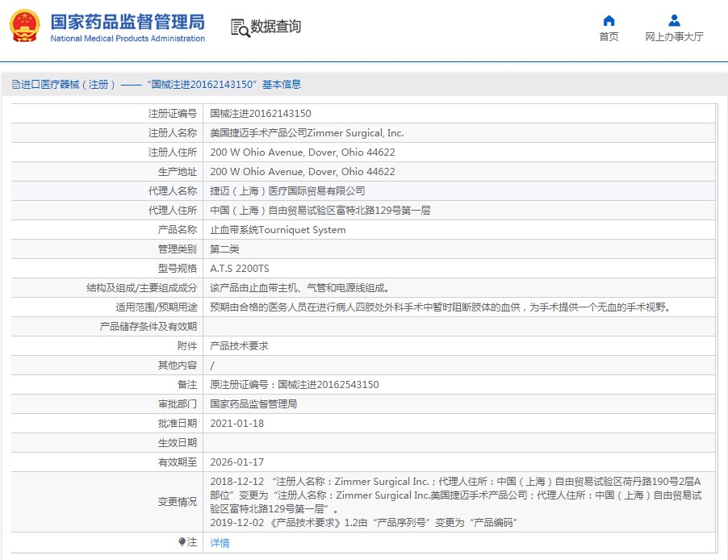
Task: Click the 结构及组成/主要组成成分 label
Action: 141,288
